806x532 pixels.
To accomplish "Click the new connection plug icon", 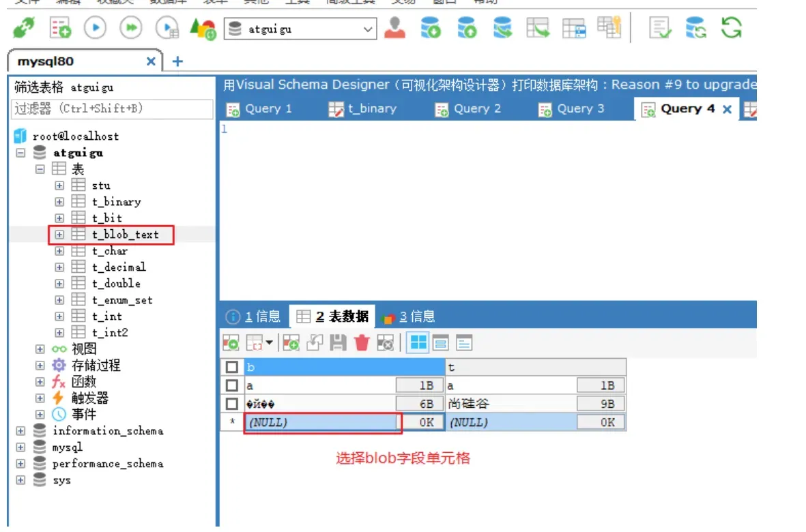I will tap(25, 28).
